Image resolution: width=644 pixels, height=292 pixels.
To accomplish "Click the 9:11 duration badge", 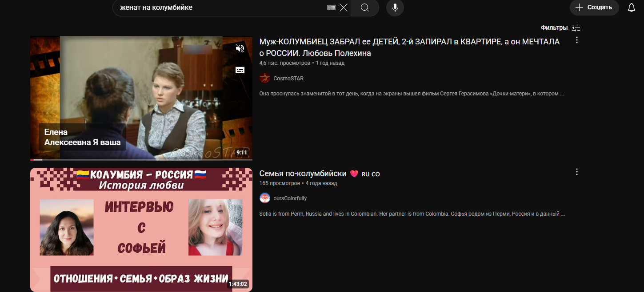I will (x=242, y=153).
